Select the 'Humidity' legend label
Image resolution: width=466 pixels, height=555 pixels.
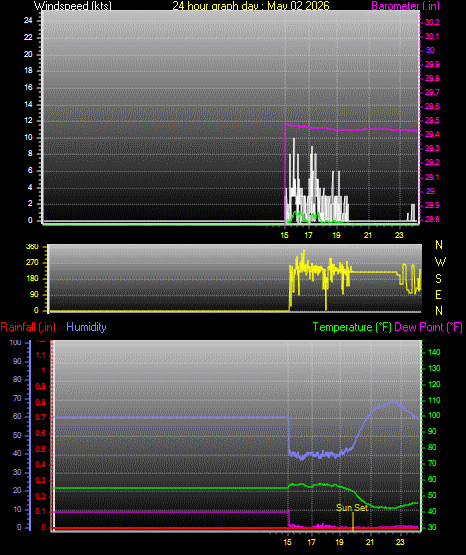86,327
